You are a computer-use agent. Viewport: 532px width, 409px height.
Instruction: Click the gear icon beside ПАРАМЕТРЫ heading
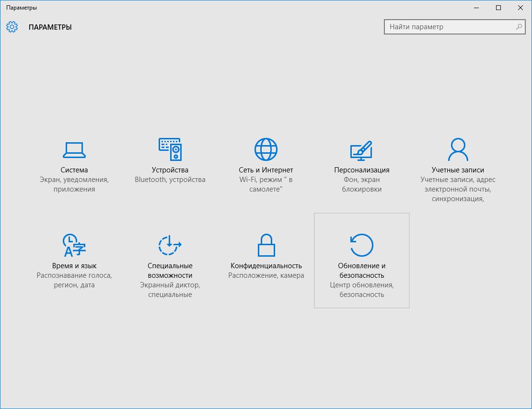12,27
